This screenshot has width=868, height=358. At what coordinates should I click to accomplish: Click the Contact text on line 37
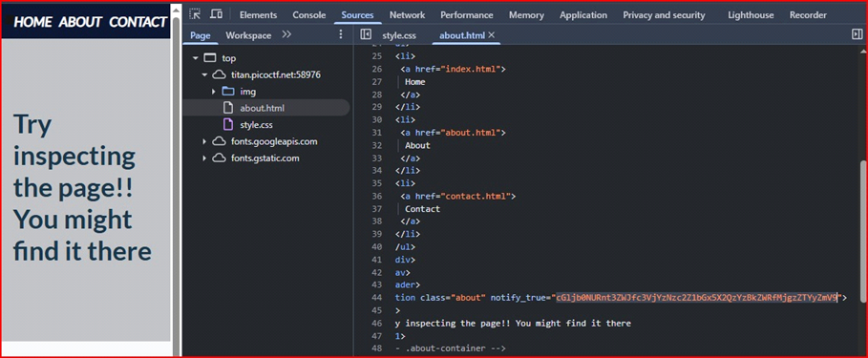422,209
